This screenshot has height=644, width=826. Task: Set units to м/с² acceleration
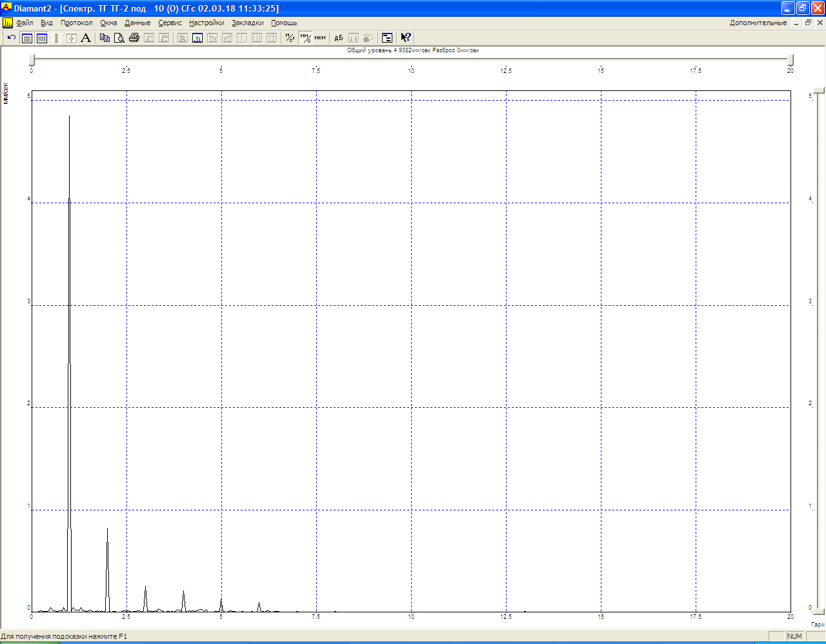290,38
